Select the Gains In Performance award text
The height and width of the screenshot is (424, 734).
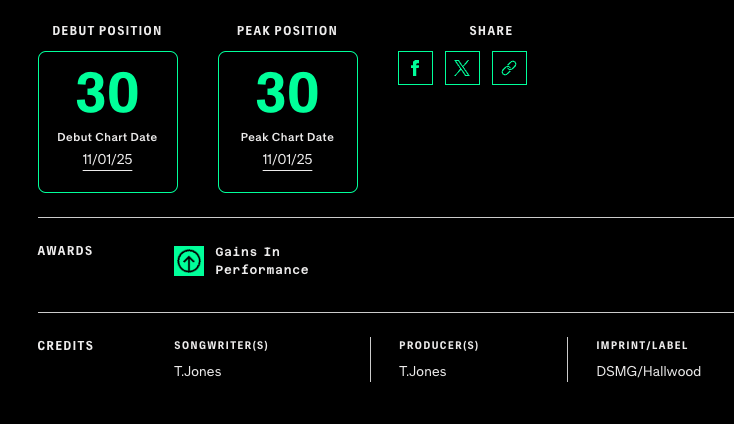click(x=261, y=261)
